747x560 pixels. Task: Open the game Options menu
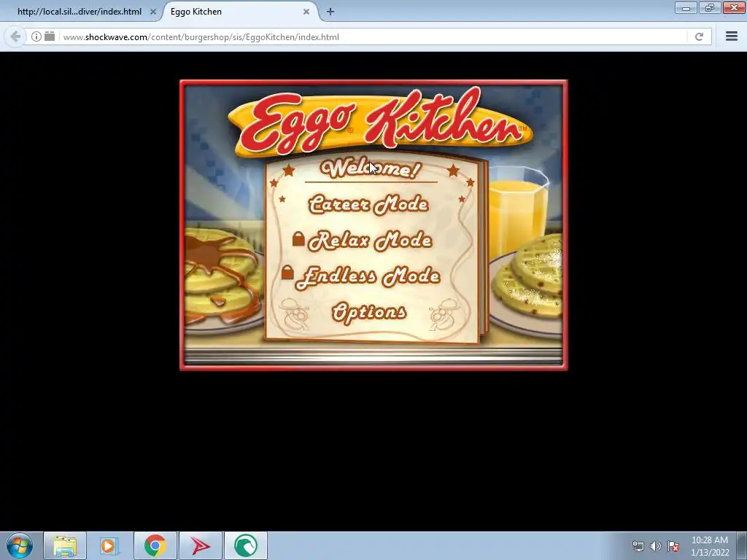pyautogui.click(x=368, y=312)
